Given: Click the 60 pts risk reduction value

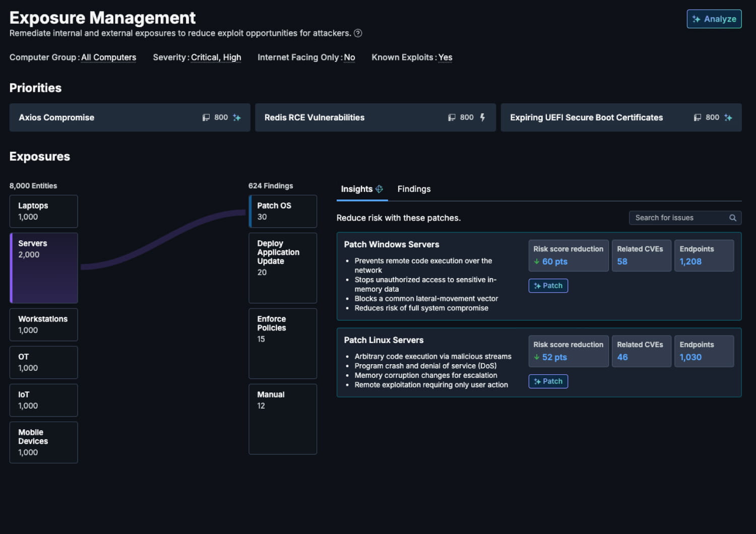Looking at the screenshot, I should pos(555,261).
